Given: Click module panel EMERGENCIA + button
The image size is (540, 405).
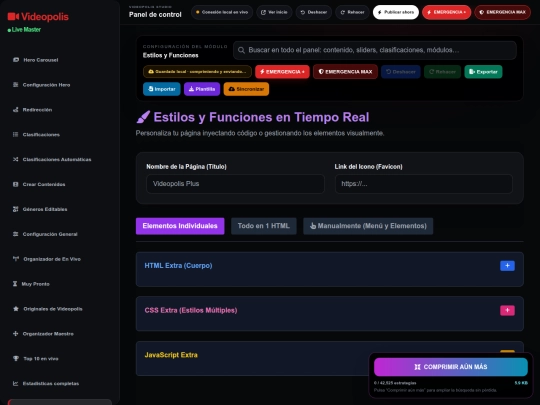Looking at the screenshot, I should [x=282, y=72].
